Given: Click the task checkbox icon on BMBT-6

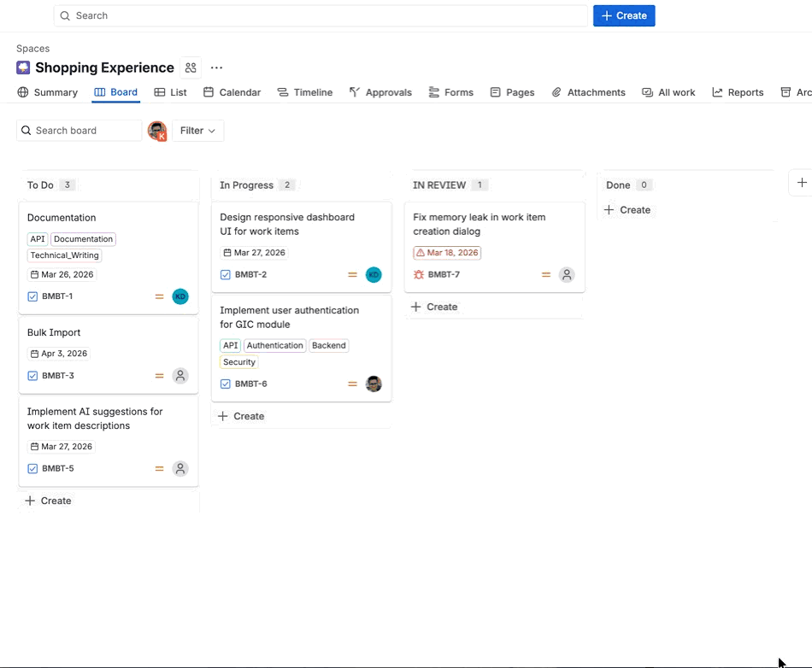Looking at the screenshot, I should (226, 384).
